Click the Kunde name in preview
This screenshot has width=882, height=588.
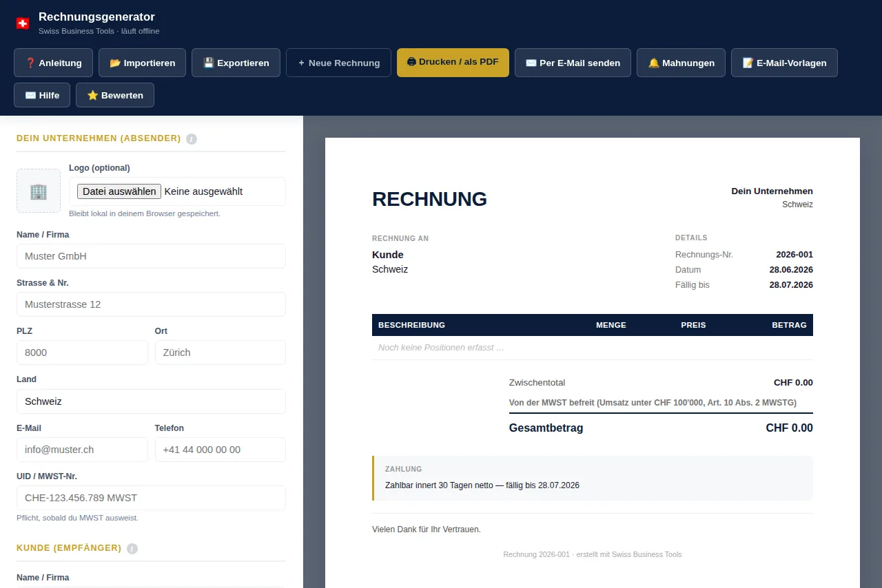pyautogui.click(x=388, y=255)
